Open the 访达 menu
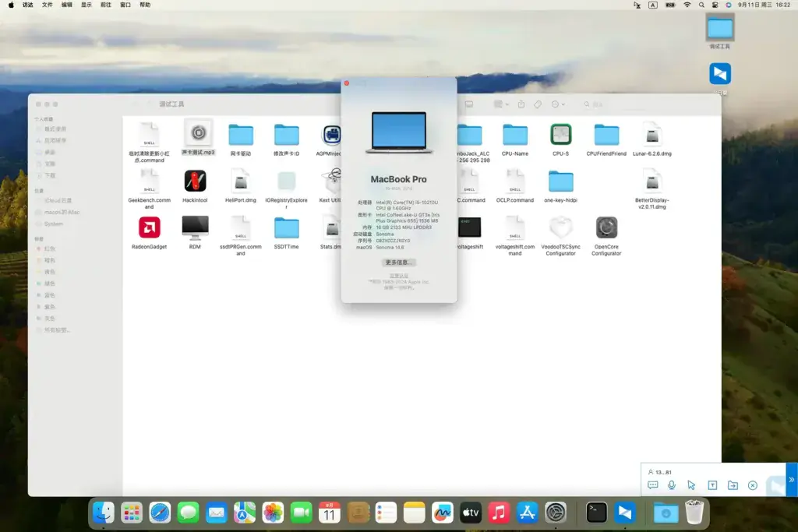The image size is (798, 532). [27, 5]
